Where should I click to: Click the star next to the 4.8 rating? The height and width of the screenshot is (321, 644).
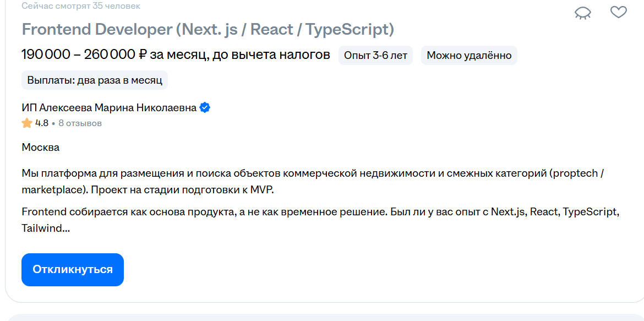click(26, 123)
